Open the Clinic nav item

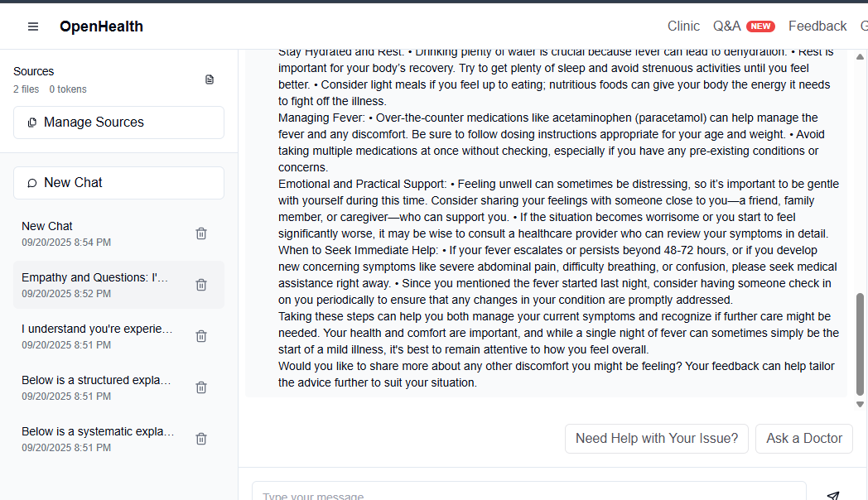(x=683, y=26)
